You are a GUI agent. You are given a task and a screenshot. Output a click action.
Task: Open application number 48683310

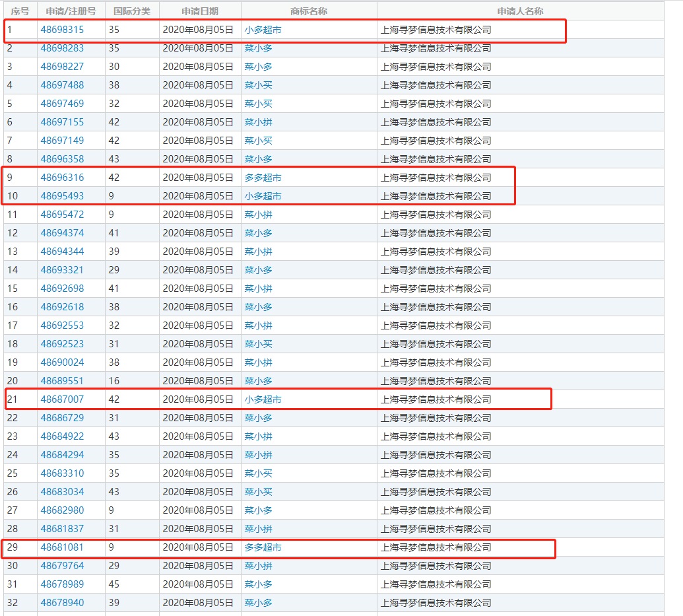(62, 473)
